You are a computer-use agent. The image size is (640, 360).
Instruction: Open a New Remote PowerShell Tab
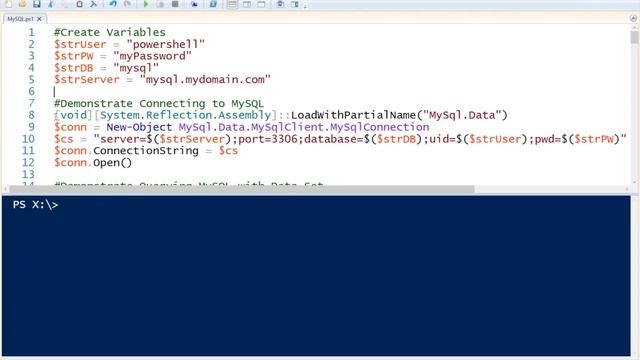click(x=194, y=4)
